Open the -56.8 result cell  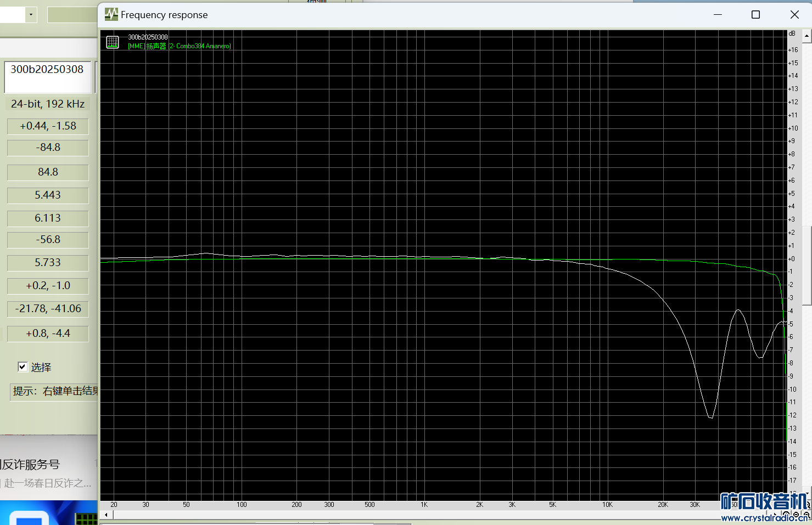48,240
